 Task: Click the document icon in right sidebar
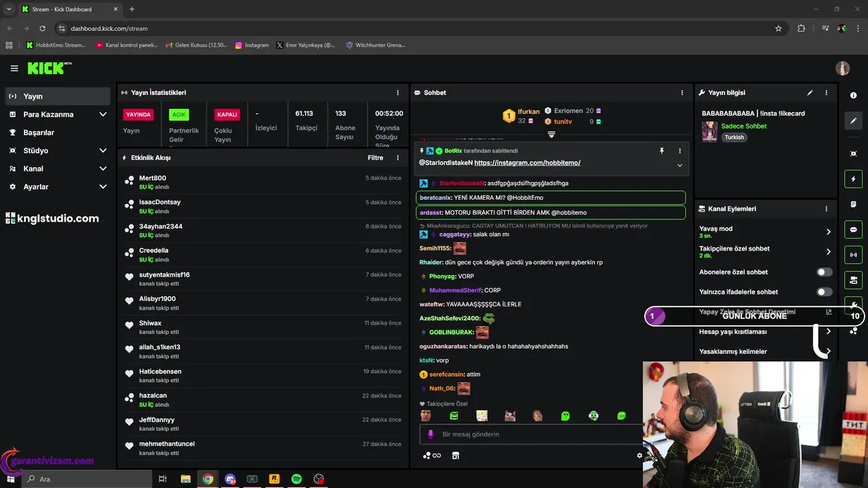coord(854,205)
